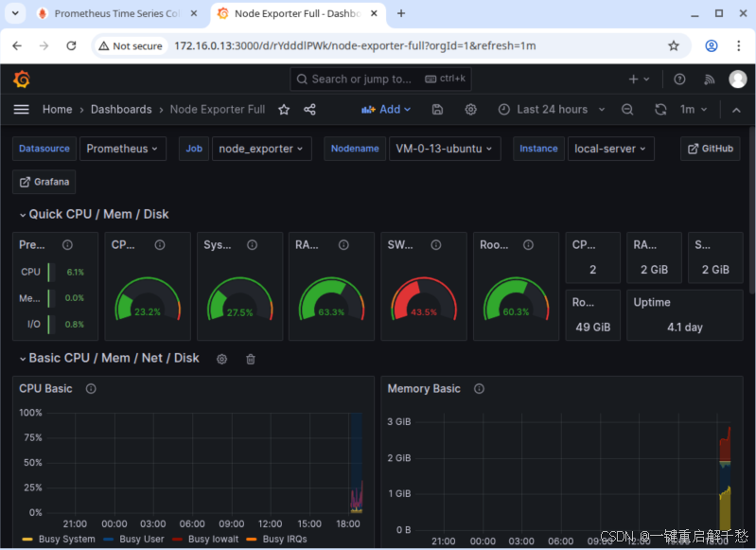Save the dashboard with floppy icon

(x=437, y=110)
